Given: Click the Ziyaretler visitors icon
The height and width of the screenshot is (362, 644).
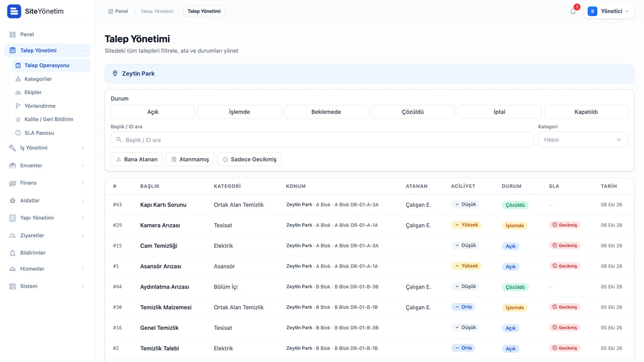Looking at the screenshot, I should pyautogui.click(x=13, y=235).
